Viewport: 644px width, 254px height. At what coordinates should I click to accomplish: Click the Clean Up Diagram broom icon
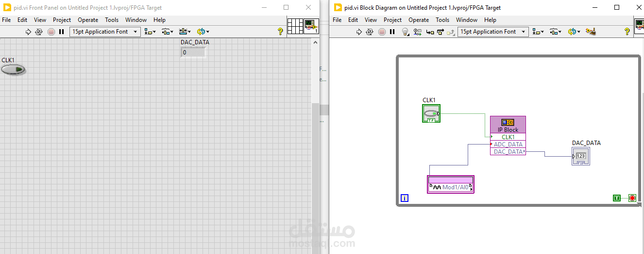[591, 32]
